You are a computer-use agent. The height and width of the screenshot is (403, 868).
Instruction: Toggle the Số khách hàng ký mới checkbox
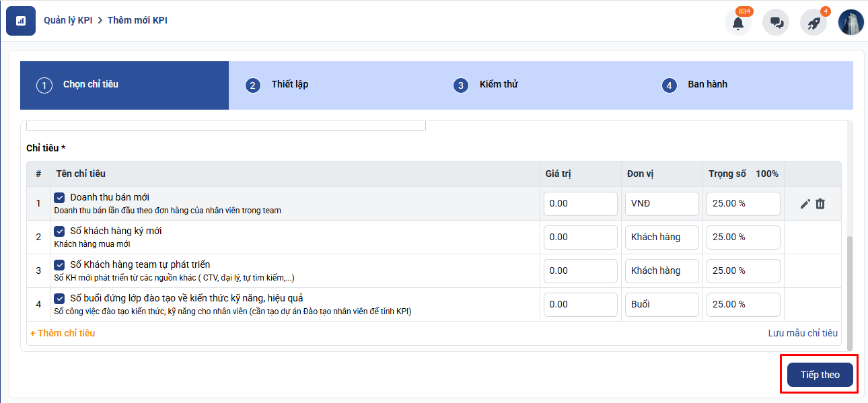59,231
